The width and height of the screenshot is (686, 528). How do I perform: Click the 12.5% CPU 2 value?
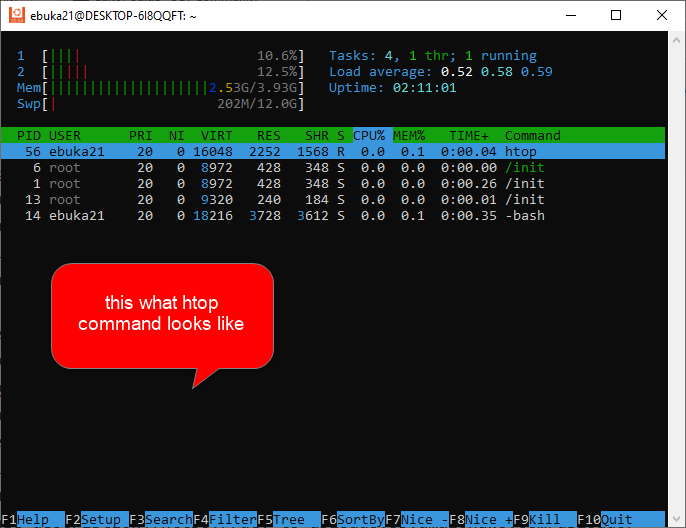click(277, 72)
